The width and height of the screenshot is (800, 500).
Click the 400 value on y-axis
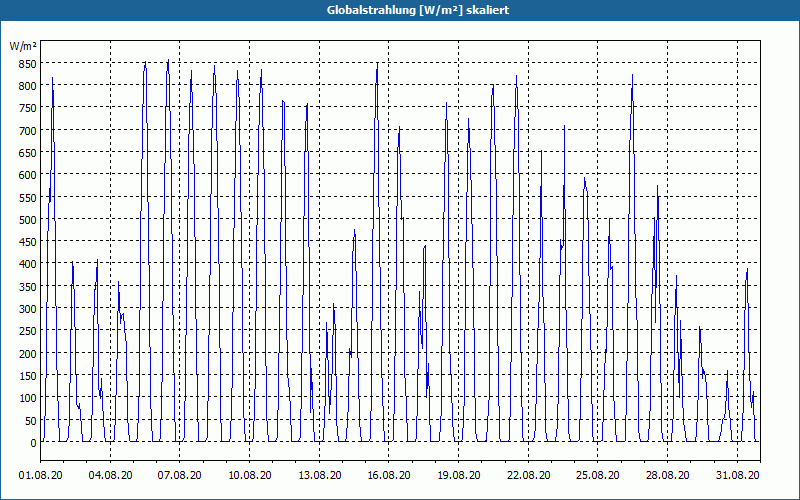(28, 265)
